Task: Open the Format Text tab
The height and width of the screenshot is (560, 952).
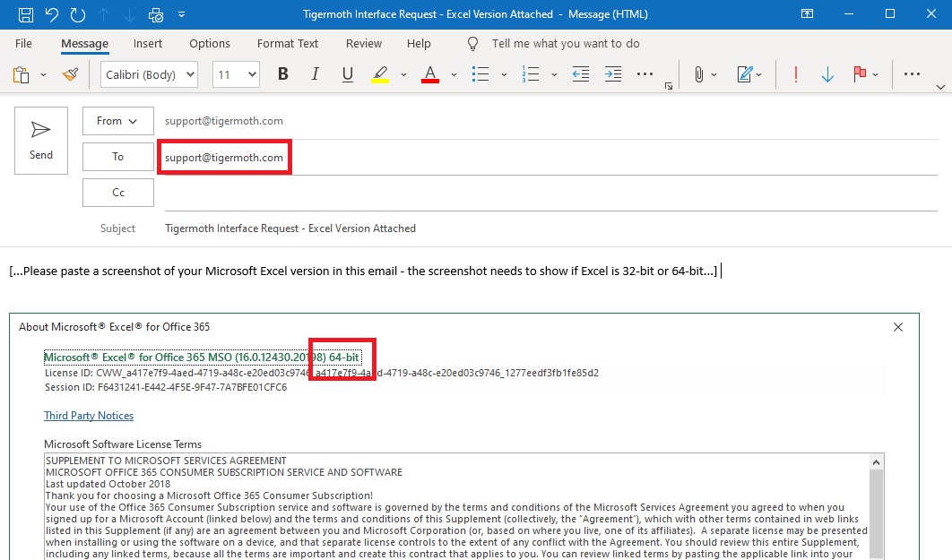Action: [287, 44]
